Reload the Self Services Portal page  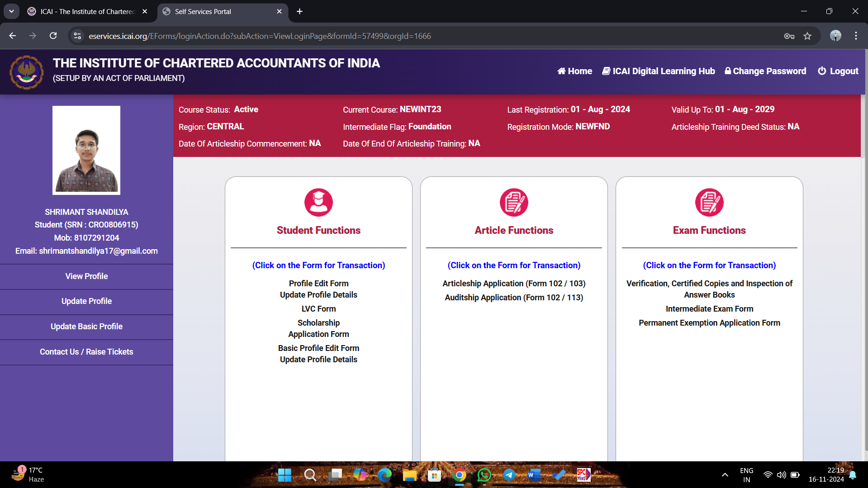[x=53, y=36]
